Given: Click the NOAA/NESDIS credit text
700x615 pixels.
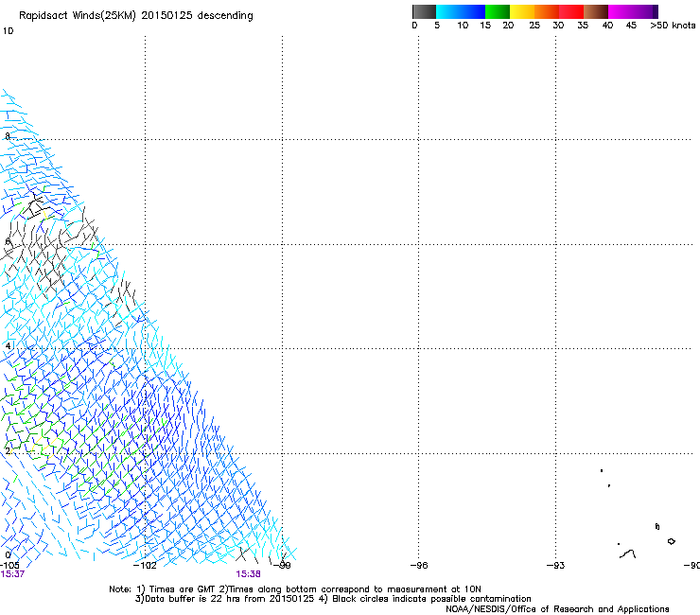Looking at the screenshot, I should coord(557,609).
